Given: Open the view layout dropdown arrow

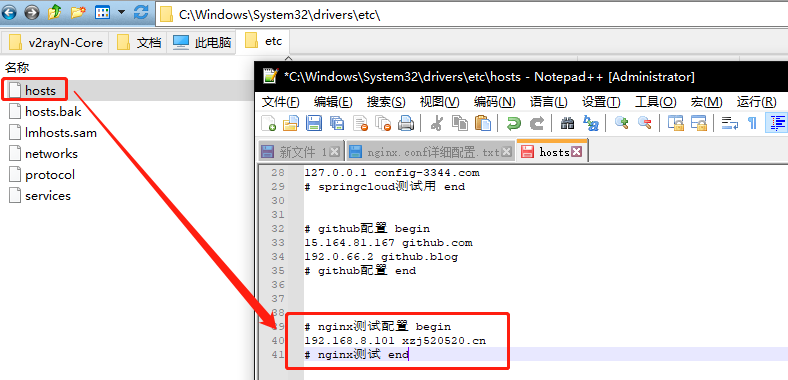Looking at the screenshot, I should (121, 12).
